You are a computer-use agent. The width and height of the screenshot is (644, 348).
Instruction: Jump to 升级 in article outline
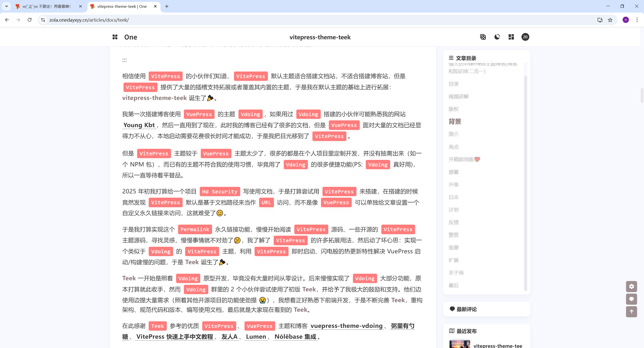point(454,185)
